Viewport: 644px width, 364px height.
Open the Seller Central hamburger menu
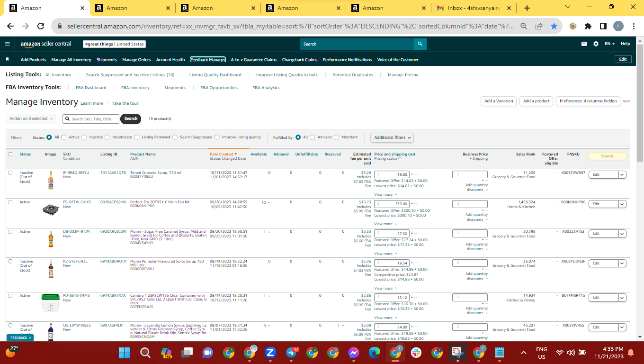(x=7, y=44)
